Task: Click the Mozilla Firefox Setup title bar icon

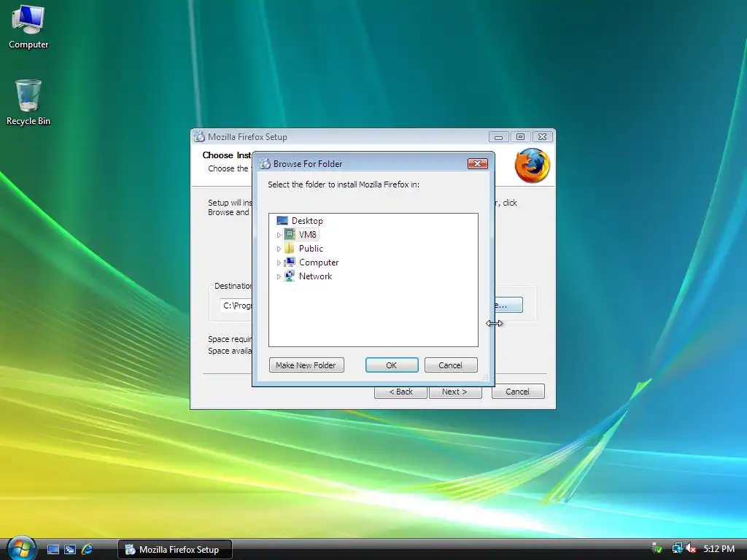Action: (x=199, y=136)
